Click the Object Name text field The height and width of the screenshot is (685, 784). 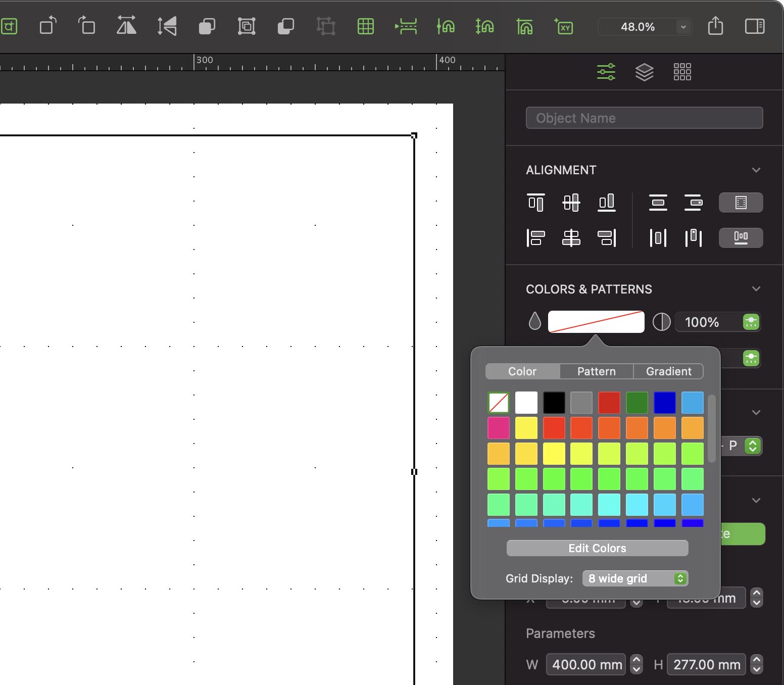(644, 118)
